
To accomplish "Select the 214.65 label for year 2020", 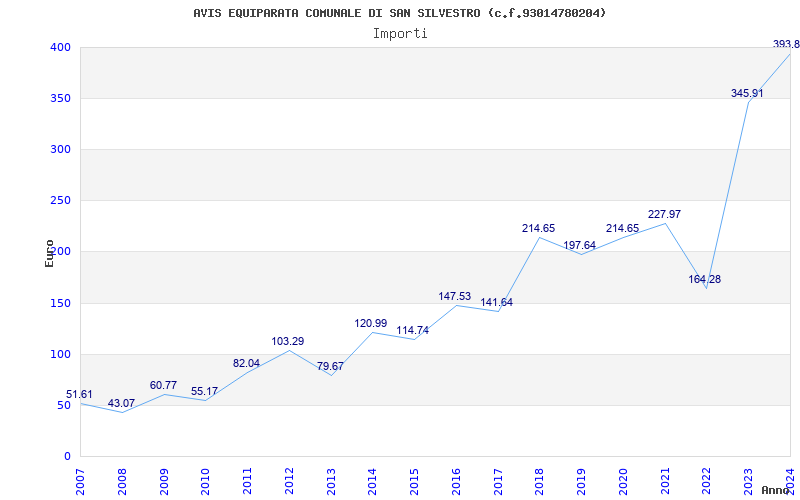I will (x=622, y=229).
